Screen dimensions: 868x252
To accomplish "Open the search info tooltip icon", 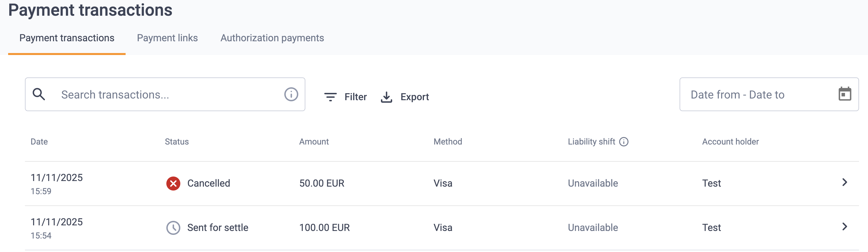I will (291, 95).
